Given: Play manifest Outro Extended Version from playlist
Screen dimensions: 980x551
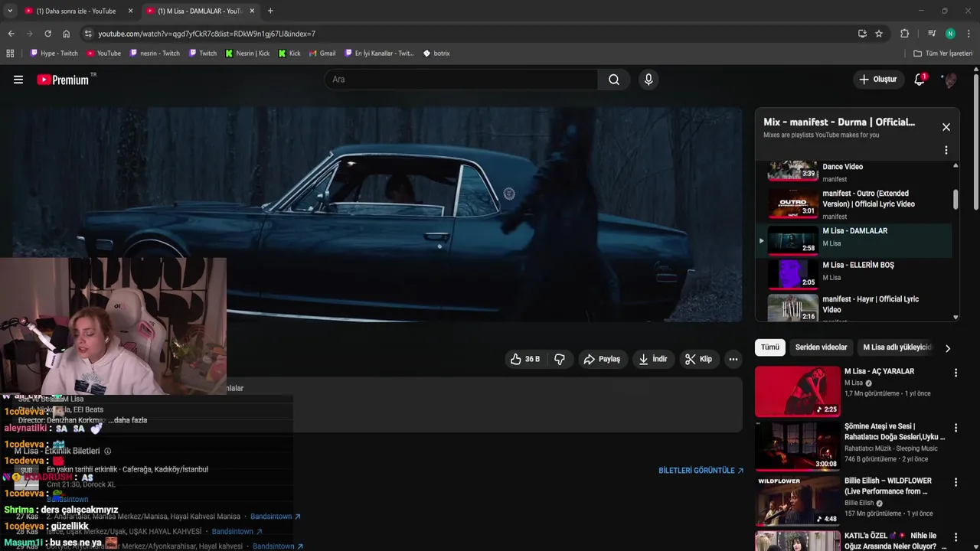Looking at the screenshot, I should pyautogui.click(x=854, y=204).
